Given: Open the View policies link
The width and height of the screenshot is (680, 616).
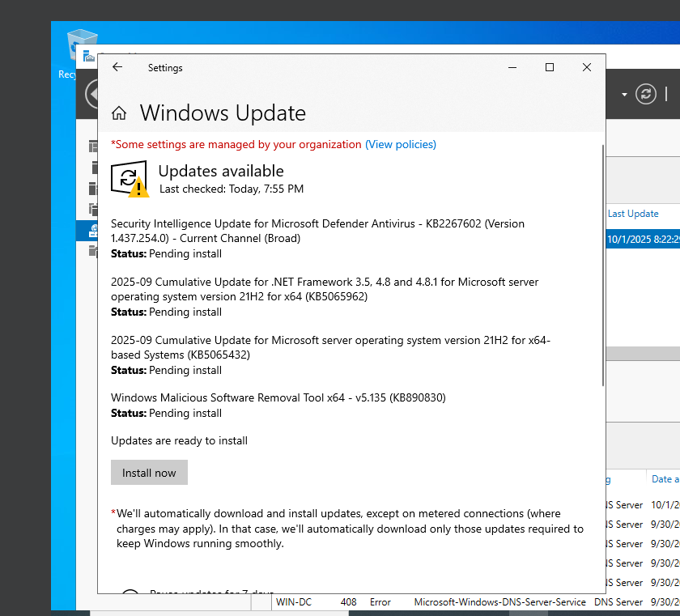Looking at the screenshot, I should pos(401,144).
